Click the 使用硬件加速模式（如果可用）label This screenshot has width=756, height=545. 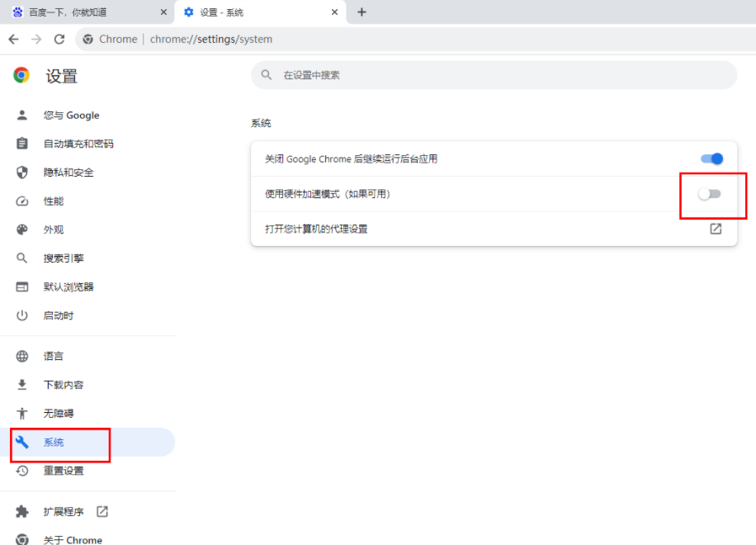(x=328, y=194)
